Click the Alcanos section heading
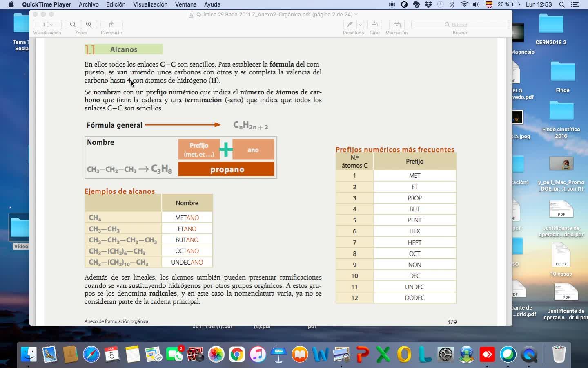 click(x=124, y=49)
